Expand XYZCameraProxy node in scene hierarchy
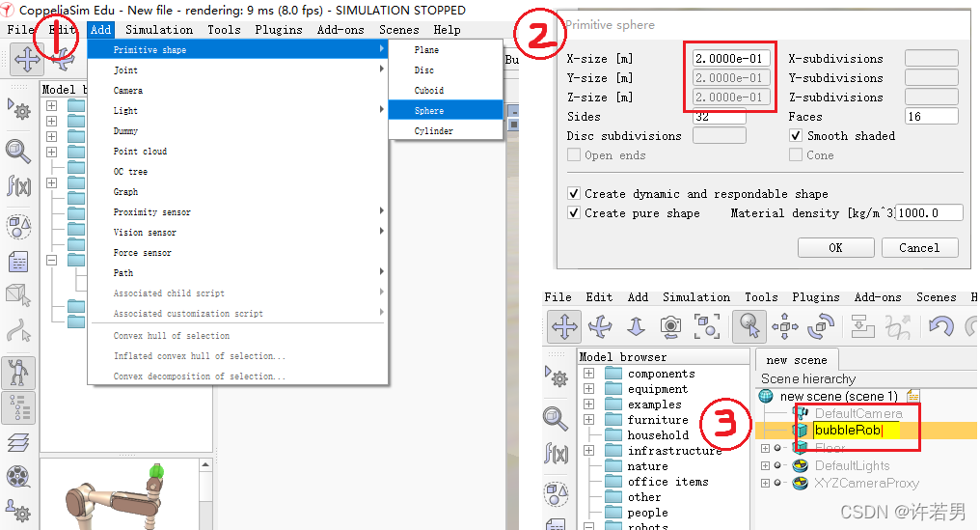 click(765, 483)
